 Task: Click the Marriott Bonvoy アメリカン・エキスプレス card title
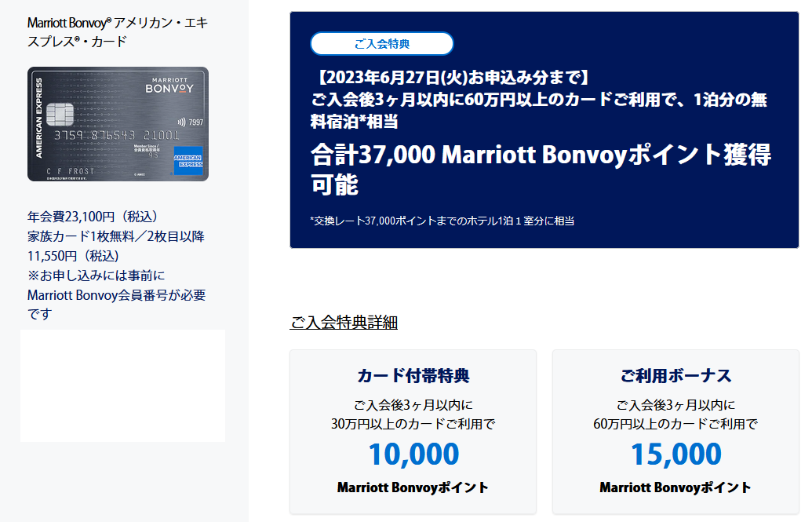pyautogui.click(x=118, y=32)
